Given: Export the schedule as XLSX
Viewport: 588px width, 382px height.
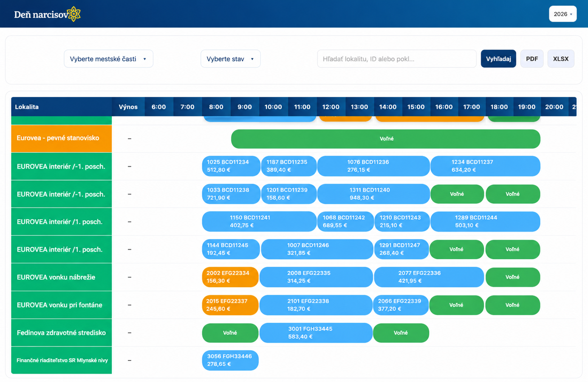Looking at the screenshot, I should coord(561,59).
